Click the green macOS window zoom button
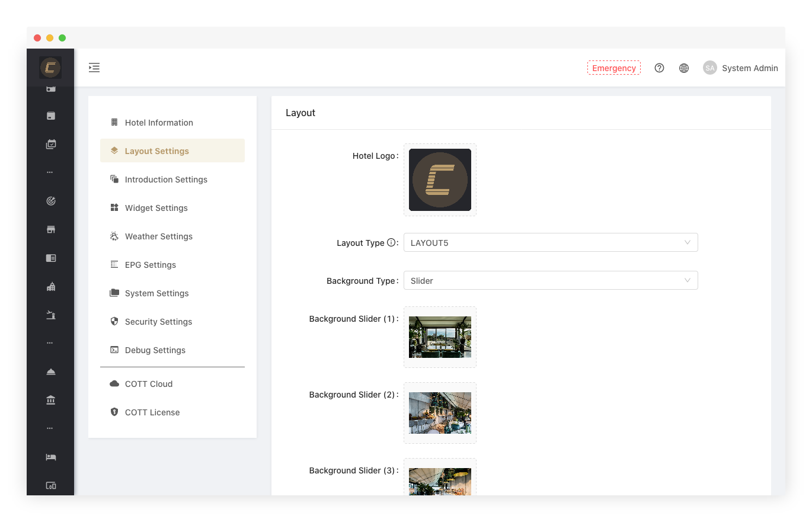The image size is (812, 522). pos(62,38)
